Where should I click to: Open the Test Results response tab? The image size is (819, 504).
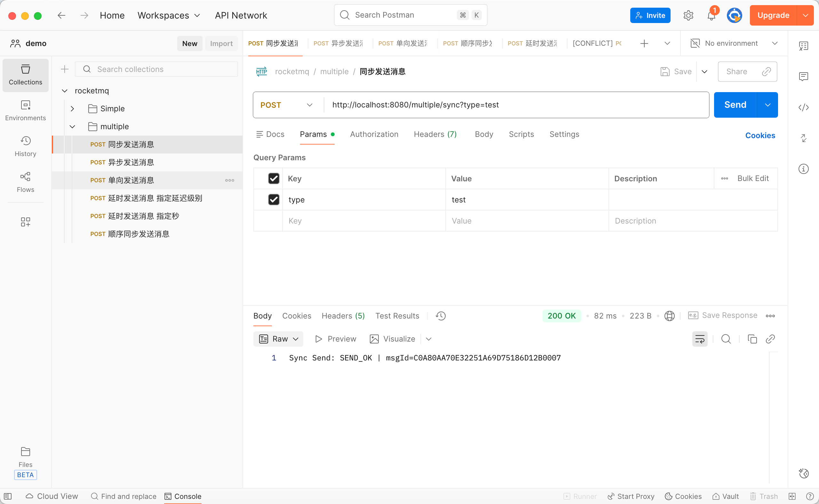click(397, 316)
